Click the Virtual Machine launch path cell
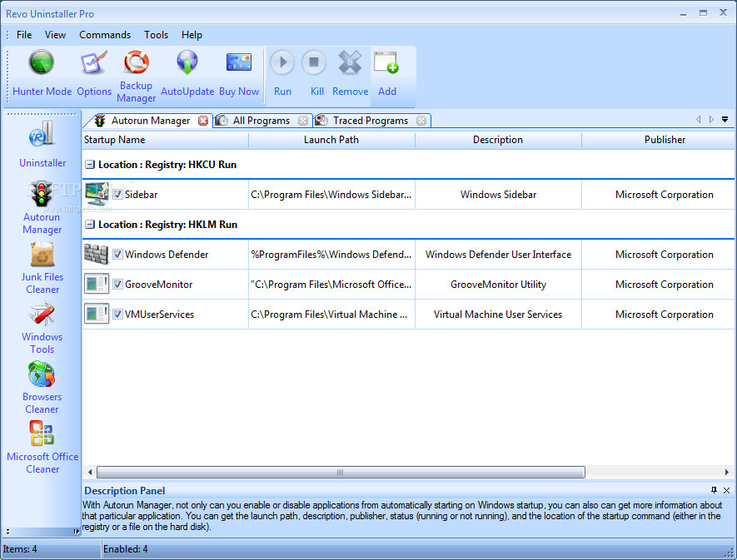 (331, 315)
